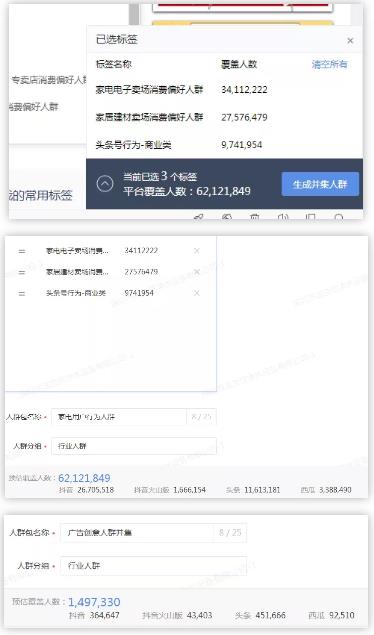Click the 清空所有 link
The height and width of the screenshot is (635, 374).
click(x=329, y=64)
